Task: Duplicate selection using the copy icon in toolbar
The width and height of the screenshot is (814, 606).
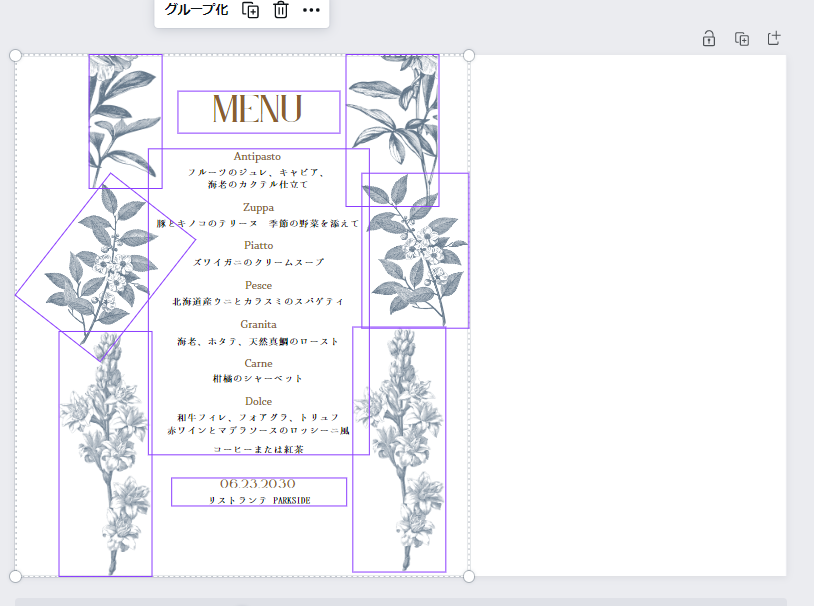Action: pos(251,11)
